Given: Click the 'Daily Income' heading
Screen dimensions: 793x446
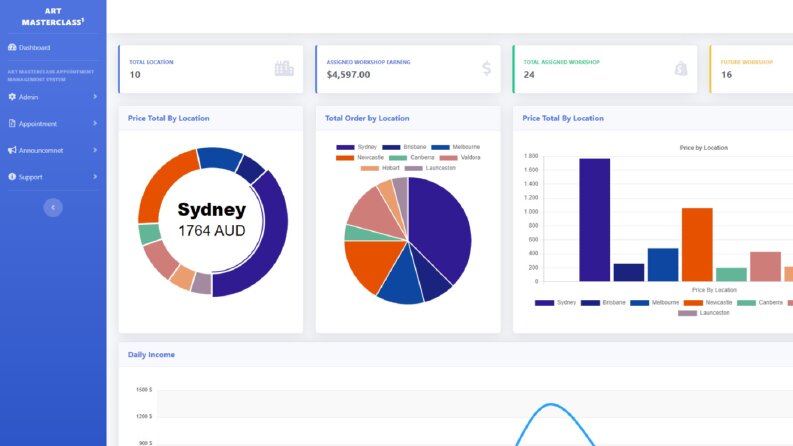Looking at the screenshot, I should click(151, 354).
